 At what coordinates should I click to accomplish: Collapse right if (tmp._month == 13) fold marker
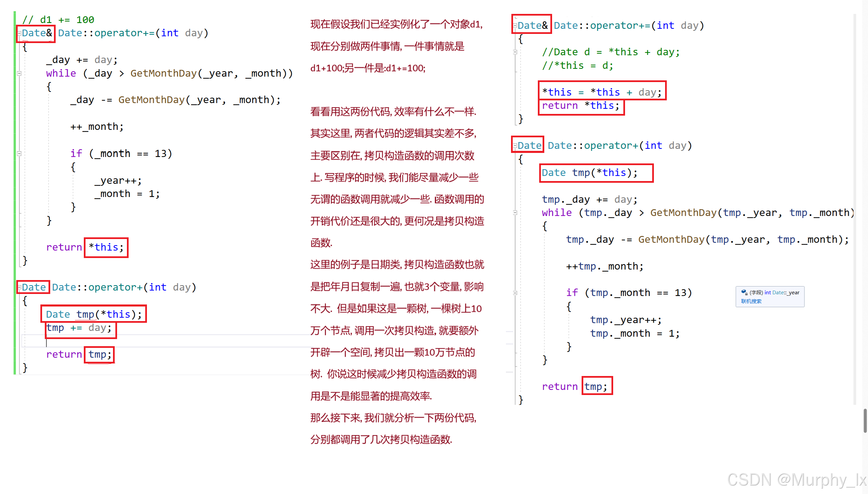click(x=515, y=293)
